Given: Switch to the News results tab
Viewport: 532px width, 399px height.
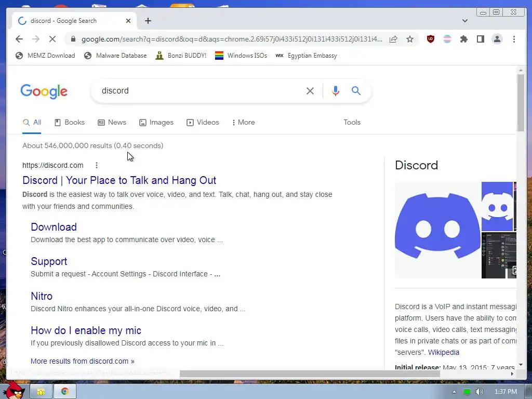Looking at the screenshot, I should pyautogui.click(x=112, y=122).
